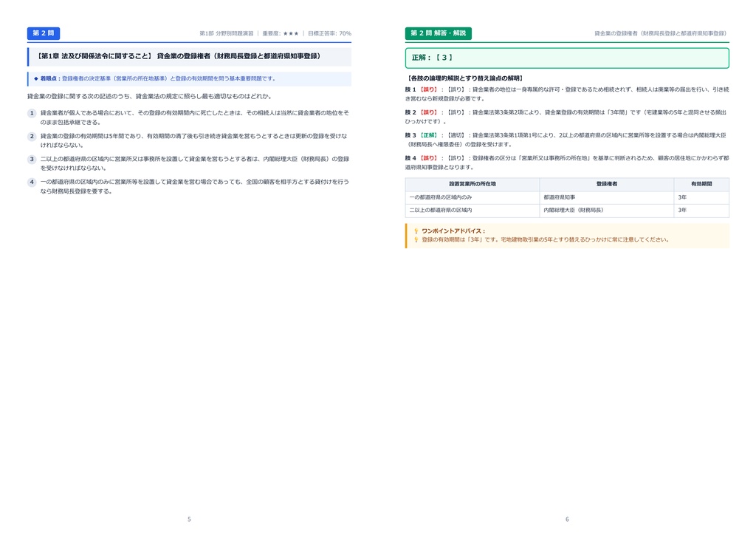Click the text 第1部 分野別問題演習
Screen dimensions: 756x535
tap(226, 33)
